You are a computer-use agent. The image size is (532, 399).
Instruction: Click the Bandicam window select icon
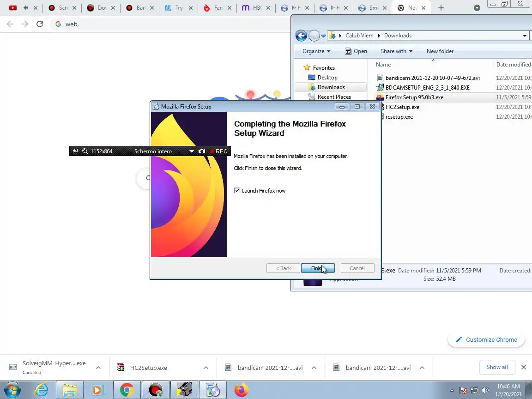(75, 151)
